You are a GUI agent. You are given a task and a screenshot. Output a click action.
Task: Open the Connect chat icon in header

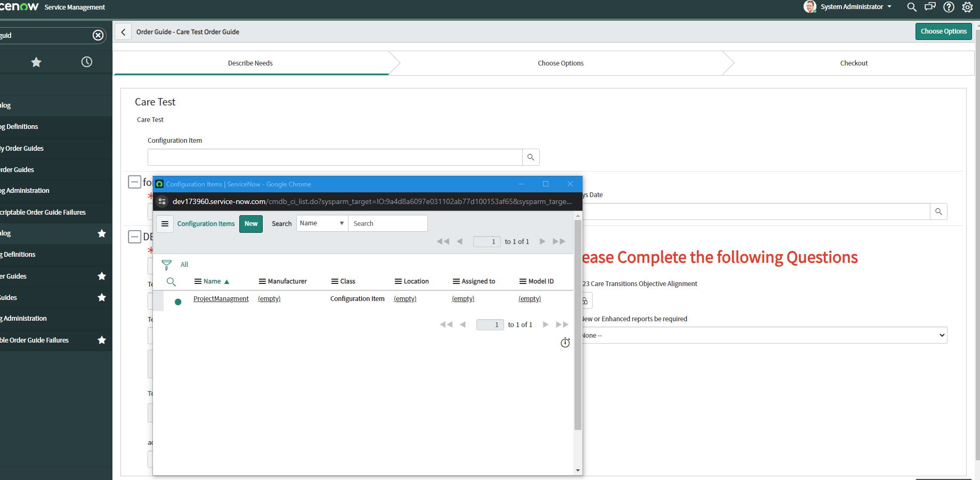(x=930, y=7)
